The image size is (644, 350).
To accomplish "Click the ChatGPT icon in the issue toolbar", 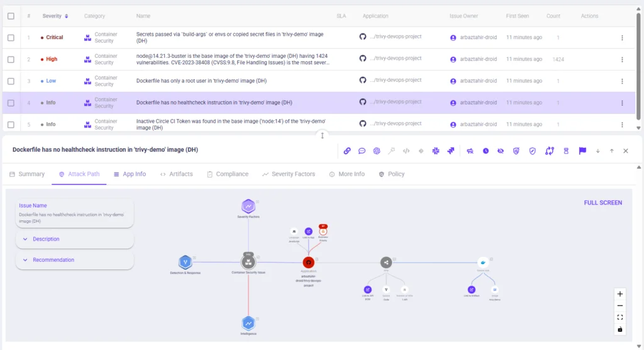I will (x=377, y=151).
